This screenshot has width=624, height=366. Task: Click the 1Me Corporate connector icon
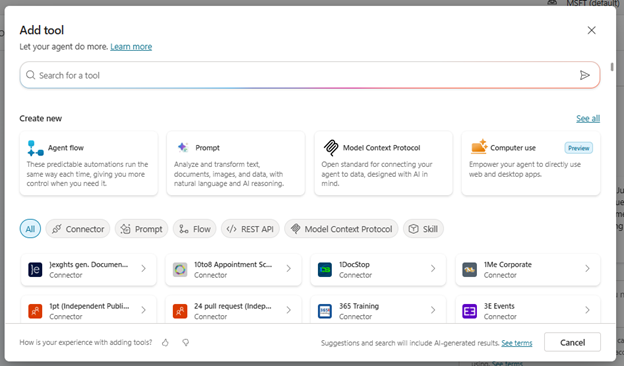(x=470, y=269)
